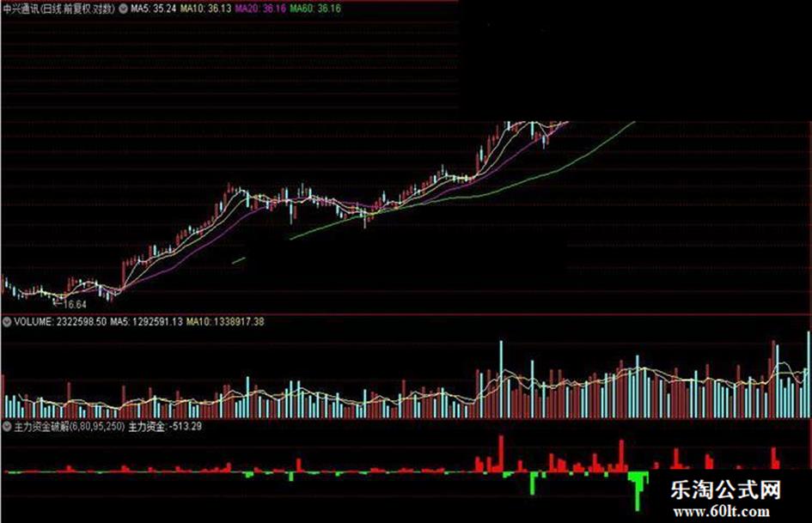812x523 pixels.
Task: Click the MA5: 35.24 moving average label
Action: tap(153, 9)
